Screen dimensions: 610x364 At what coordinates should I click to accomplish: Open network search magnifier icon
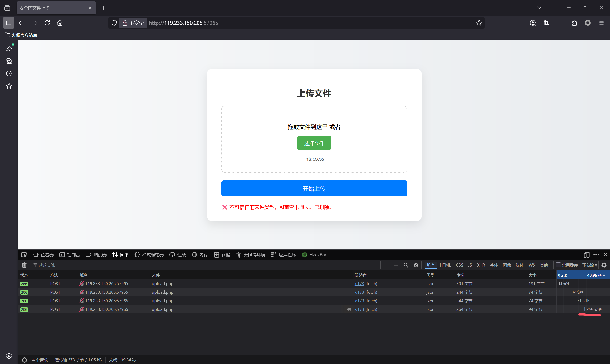click(406, 265)
